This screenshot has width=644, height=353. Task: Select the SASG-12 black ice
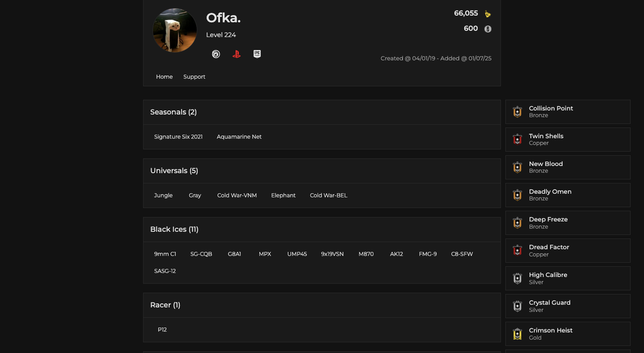point(165,271)
